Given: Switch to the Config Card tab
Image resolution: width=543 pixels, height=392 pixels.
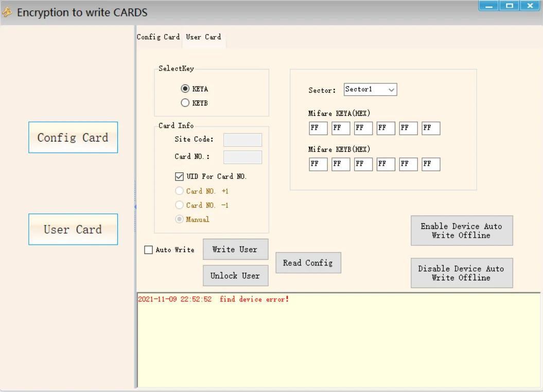Looking at the screenshot, I should [158, 37].
